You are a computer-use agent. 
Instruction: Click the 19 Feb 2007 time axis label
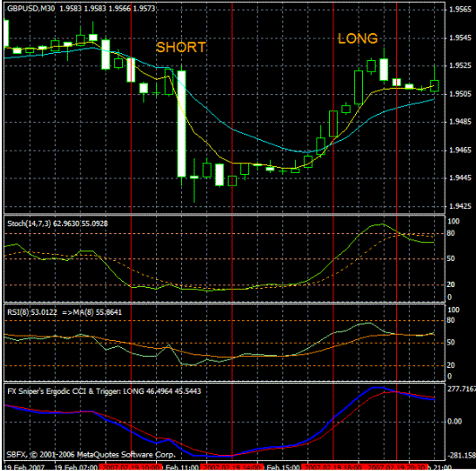click(x=24, y=467)
